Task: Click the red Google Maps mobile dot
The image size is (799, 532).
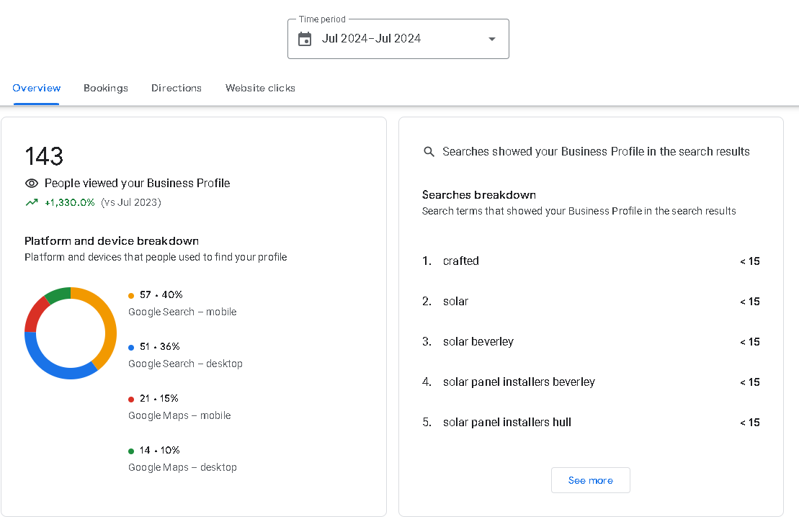Action: point(131,399)
